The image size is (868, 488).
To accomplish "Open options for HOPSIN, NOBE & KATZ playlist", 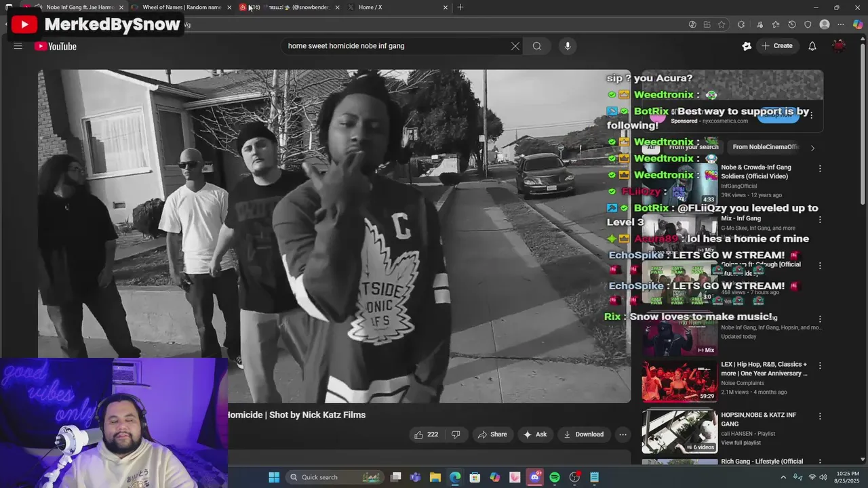I will tap(820, 416).
